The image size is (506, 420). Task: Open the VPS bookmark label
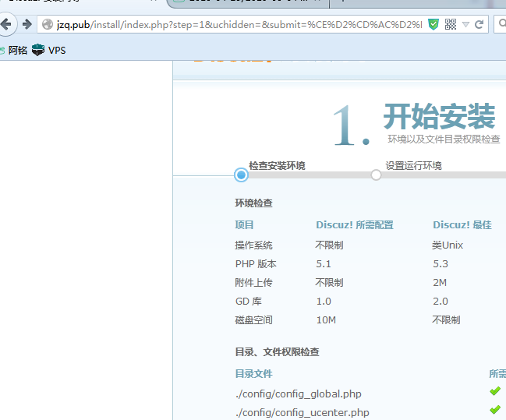[57, 51]
